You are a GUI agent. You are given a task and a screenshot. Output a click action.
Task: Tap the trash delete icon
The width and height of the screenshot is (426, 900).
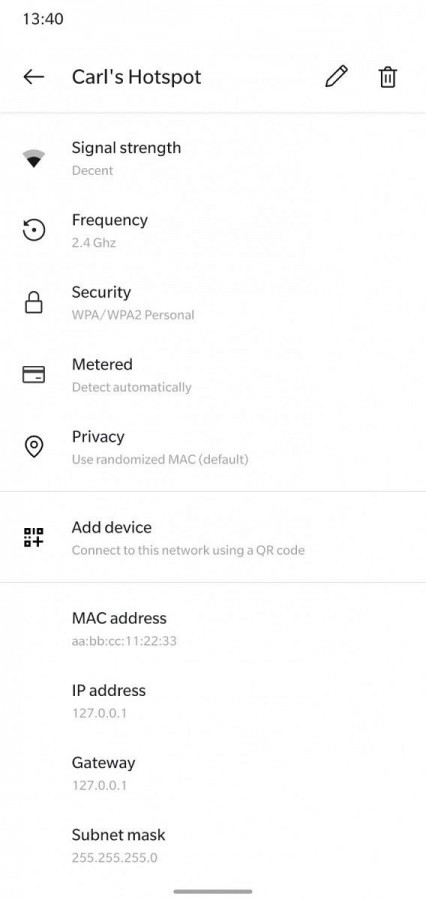(x=388, y=77)
